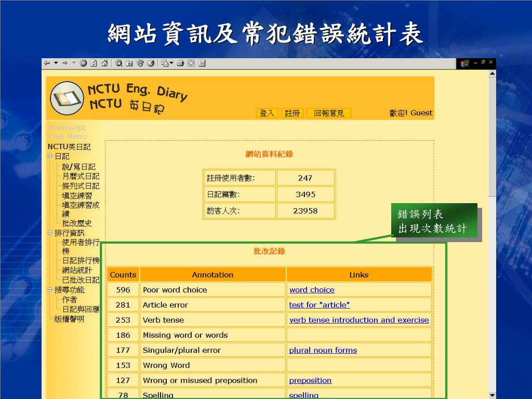Viewport: 532px width, 399px height.
Task: Open the Mail icon dropdown arrow
Action: coord(171,63)
